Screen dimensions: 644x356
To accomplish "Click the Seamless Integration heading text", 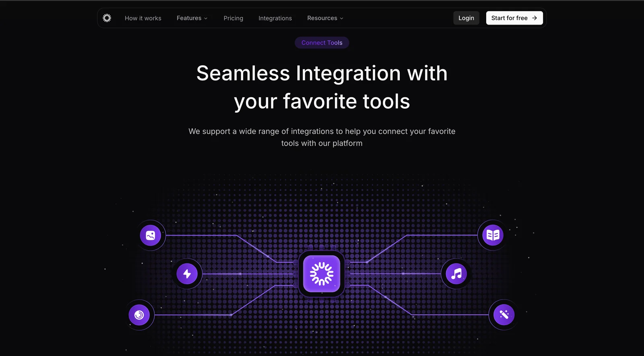I will point(322,87).
